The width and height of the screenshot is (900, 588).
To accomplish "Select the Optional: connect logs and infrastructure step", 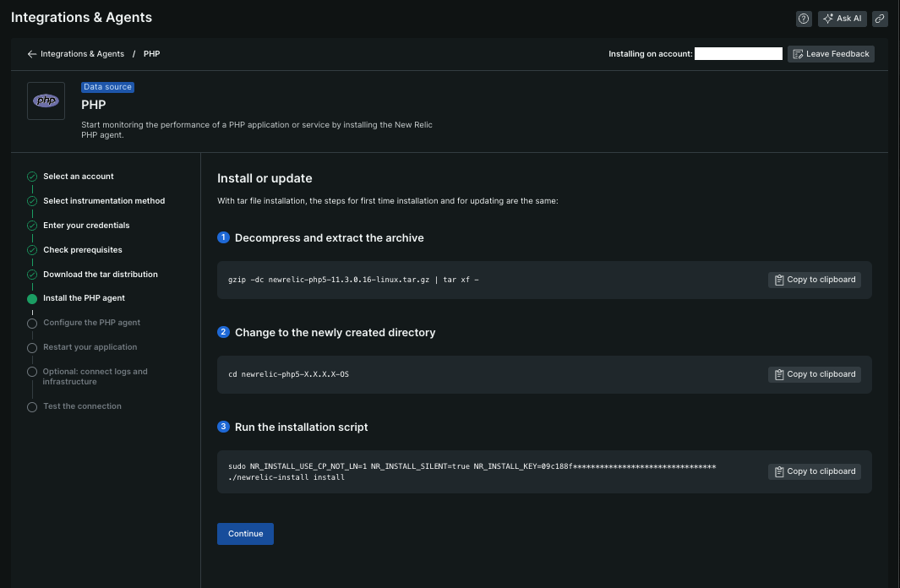I will click(95, 376).
